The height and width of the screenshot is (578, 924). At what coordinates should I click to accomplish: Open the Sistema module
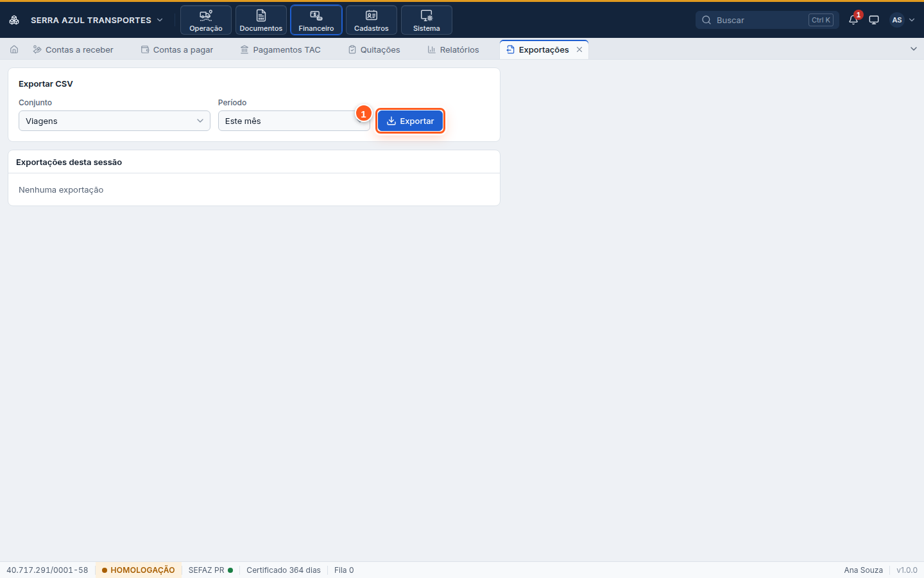click(x=427, y=20)
